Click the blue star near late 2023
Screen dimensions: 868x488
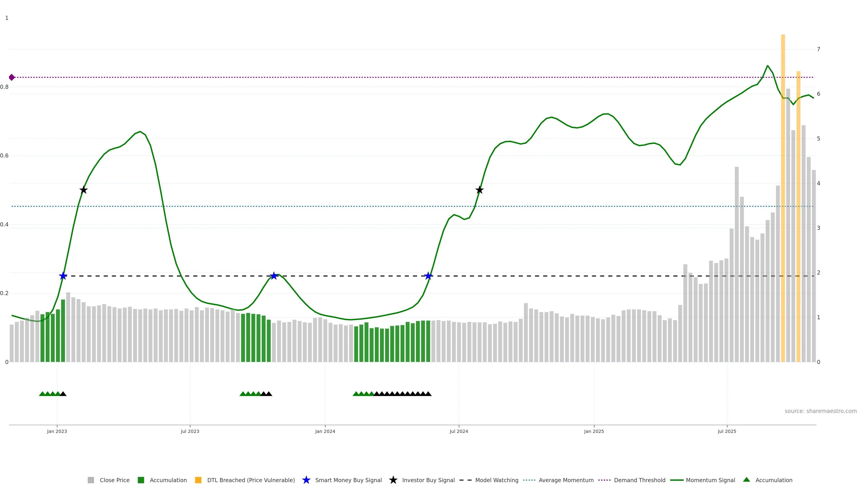tap(274, 276)
